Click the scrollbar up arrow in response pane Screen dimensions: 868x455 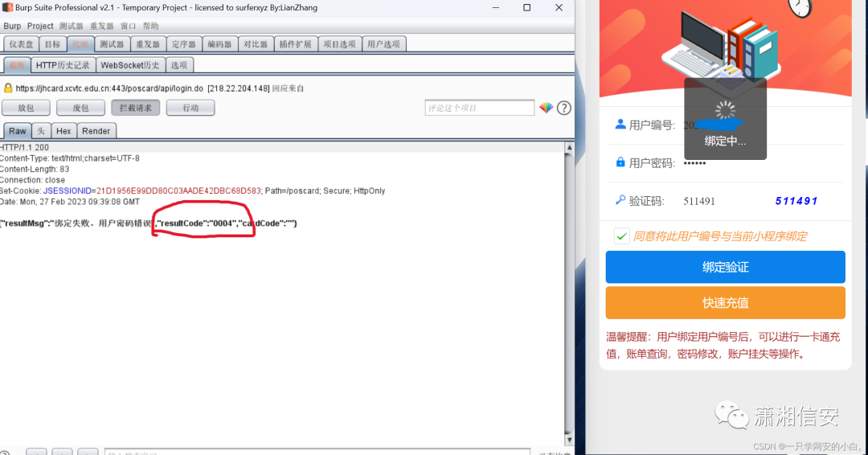click(x=569, y=148)
